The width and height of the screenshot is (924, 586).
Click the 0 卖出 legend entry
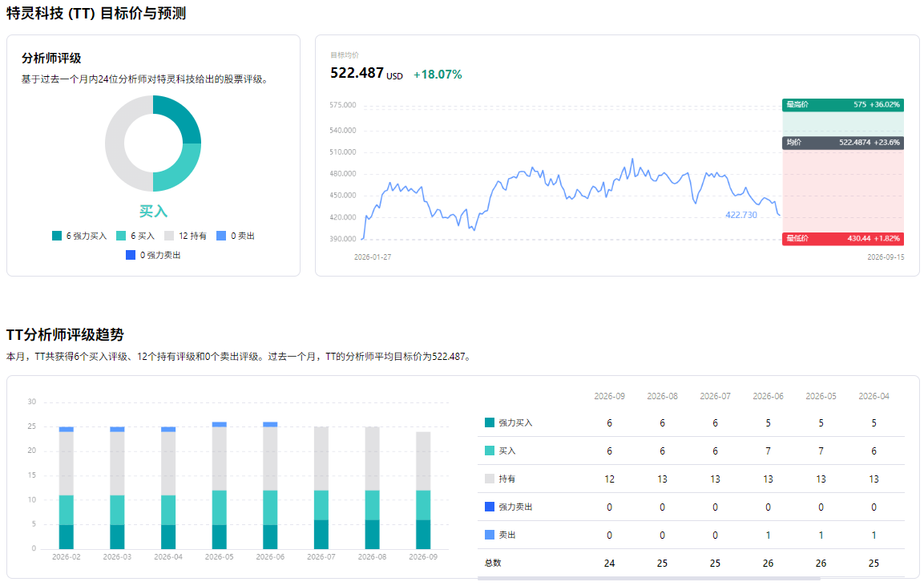pos(236,236)
